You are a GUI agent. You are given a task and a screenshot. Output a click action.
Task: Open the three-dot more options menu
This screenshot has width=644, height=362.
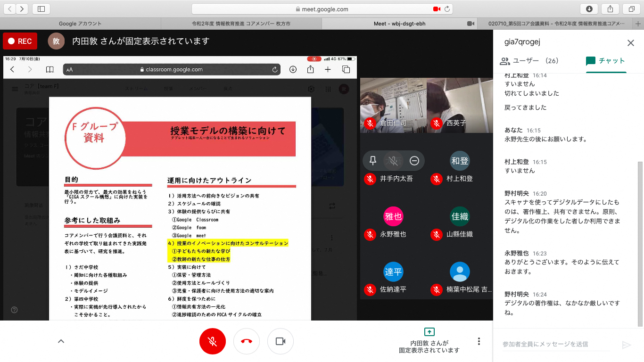point(479,341)
